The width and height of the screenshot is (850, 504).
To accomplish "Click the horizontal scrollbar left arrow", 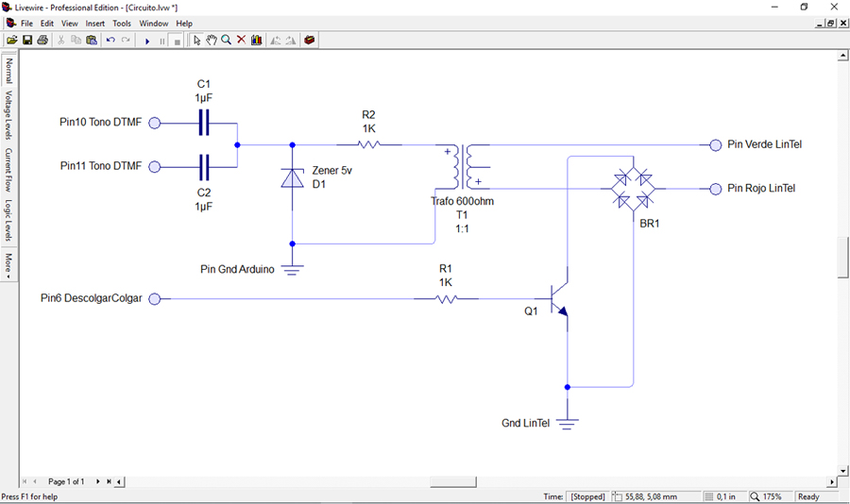I will point(119,481).
